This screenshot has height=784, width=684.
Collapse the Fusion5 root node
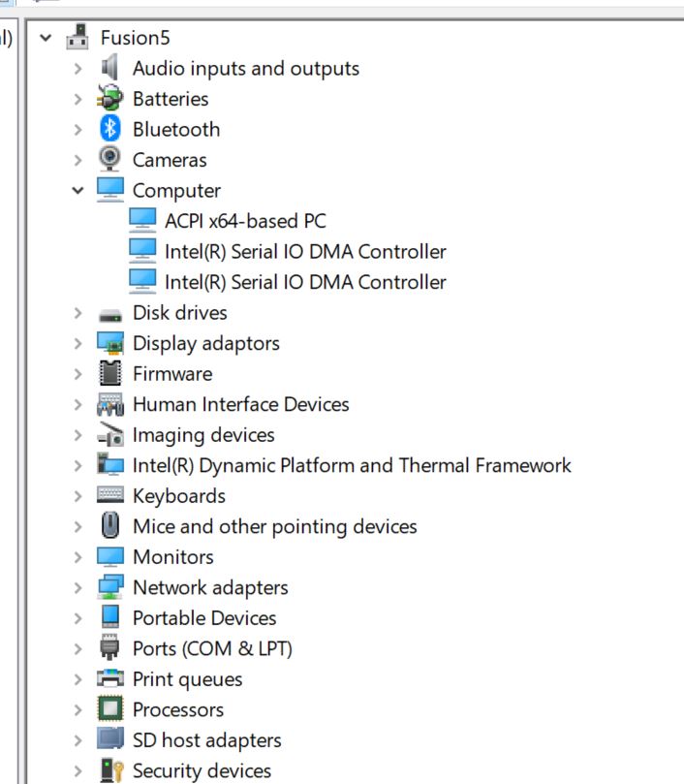click(x=45, y=39)
